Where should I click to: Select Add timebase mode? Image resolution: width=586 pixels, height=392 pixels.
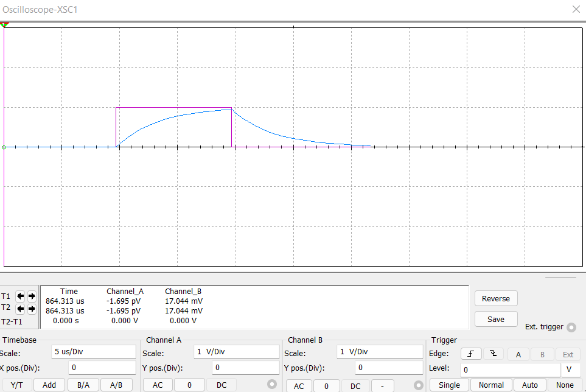point(49,385)
